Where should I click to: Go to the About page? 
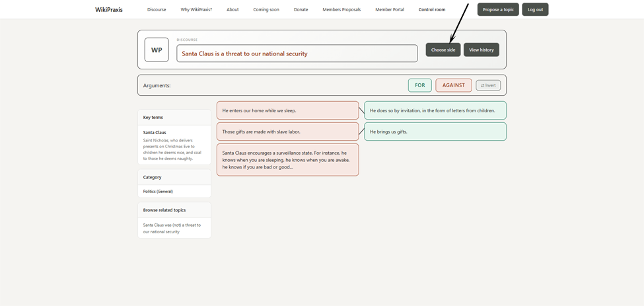(x=233, y=9)
